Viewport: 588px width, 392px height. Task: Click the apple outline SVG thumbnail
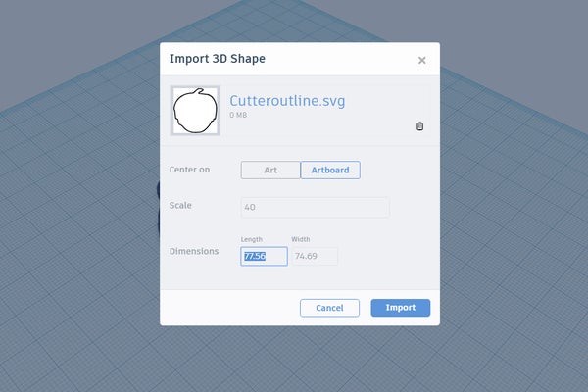coord(195,111)
